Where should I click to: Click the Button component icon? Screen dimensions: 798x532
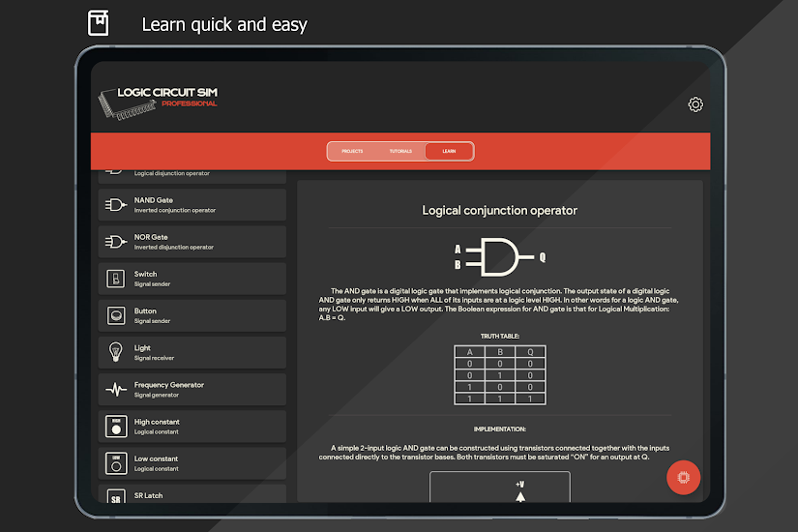(x=115, y=315)
